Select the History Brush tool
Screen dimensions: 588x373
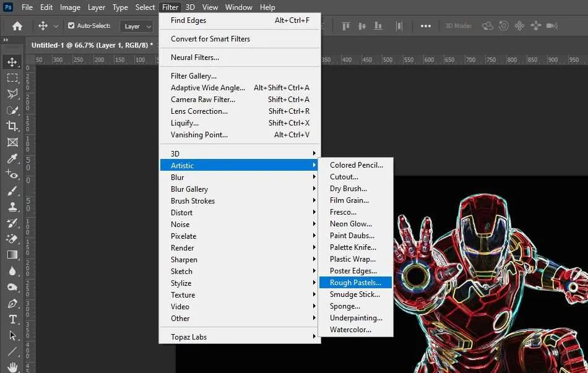12,223
